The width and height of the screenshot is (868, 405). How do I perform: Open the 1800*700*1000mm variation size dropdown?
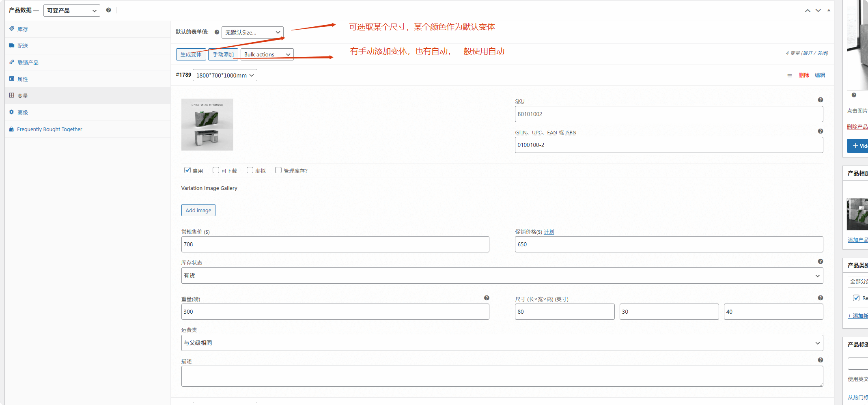[225, 75]
